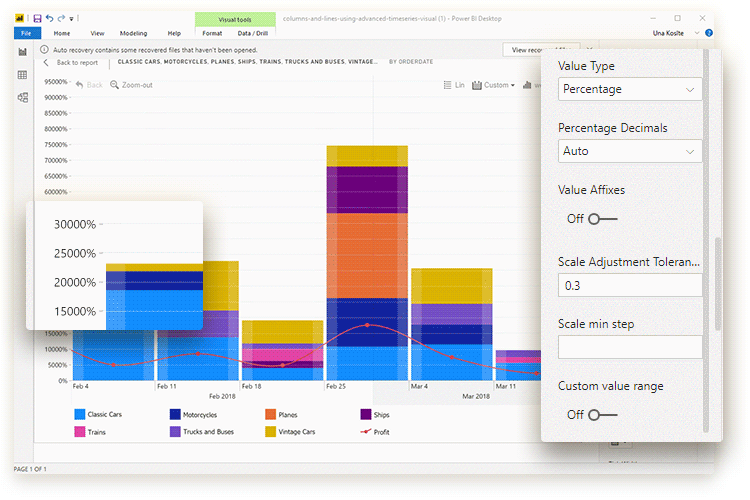Click the Classic Cars legend swatch

(80, 414)
